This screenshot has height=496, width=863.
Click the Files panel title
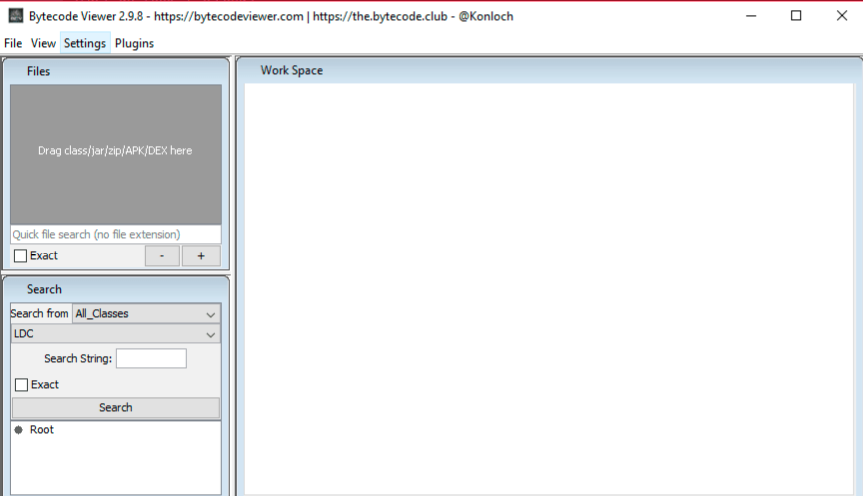39,72
